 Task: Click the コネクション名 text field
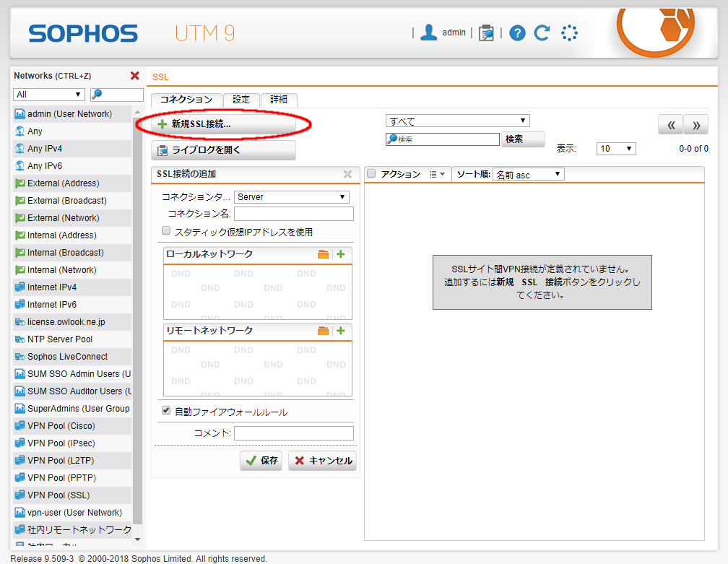pos(293,214)
